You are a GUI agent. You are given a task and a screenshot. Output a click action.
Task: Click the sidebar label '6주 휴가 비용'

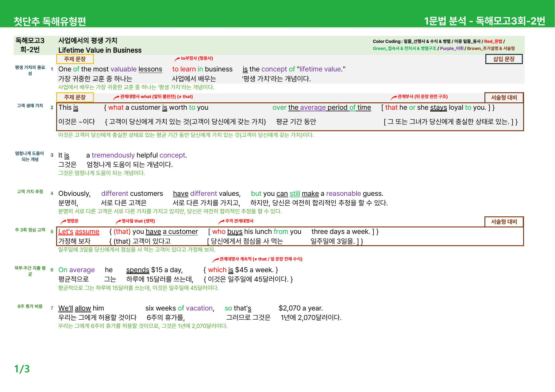pos(30,306)
